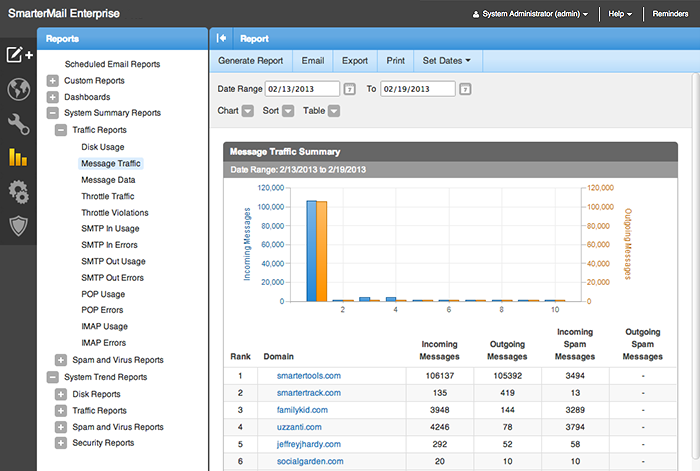This screenshot has height=471, width=700.
Task: Expand Spam and Virus Reports under System Trend
Action: (61, 427)
